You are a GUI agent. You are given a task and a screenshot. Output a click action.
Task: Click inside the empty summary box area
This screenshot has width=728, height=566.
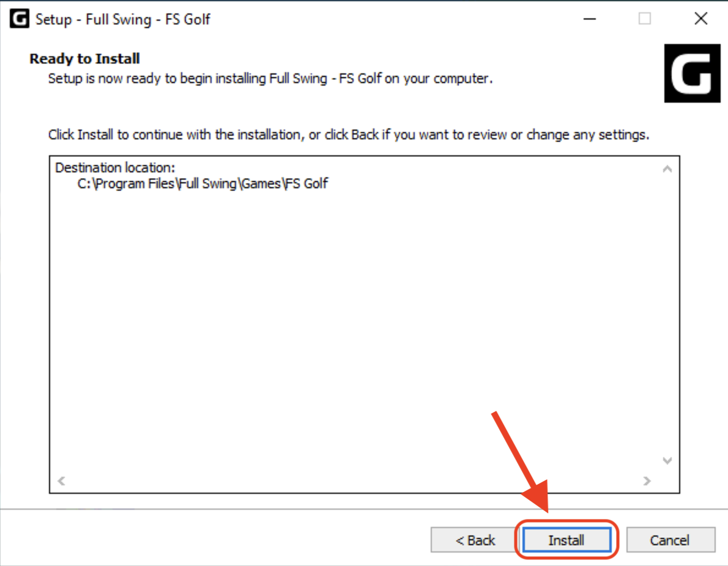(x=353, y=325)
